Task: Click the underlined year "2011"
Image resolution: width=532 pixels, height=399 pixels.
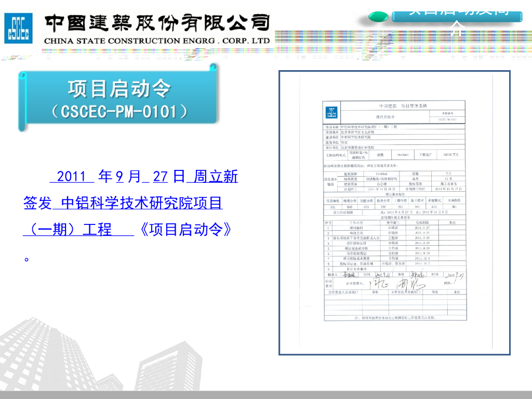Action: [71, 177]
